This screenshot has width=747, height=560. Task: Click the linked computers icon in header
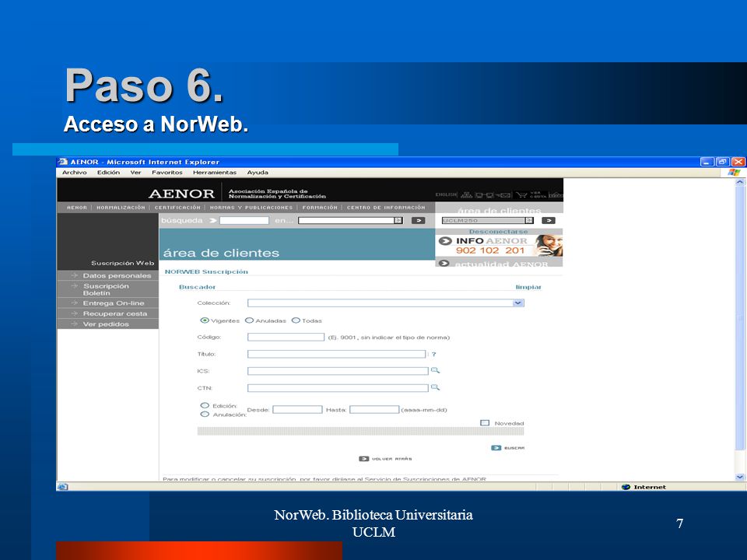pyautogui.click(x=484, y=194)
